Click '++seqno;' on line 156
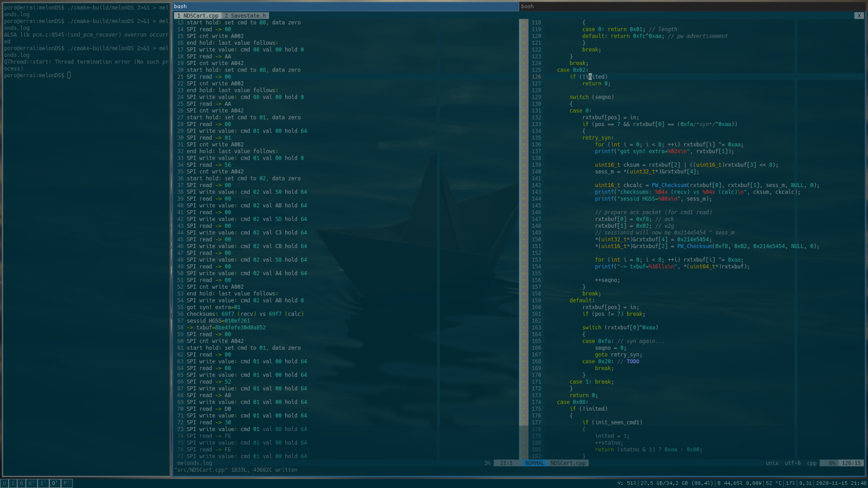The image size is (868, 488). pyautogui.click(x=607, y=280)
